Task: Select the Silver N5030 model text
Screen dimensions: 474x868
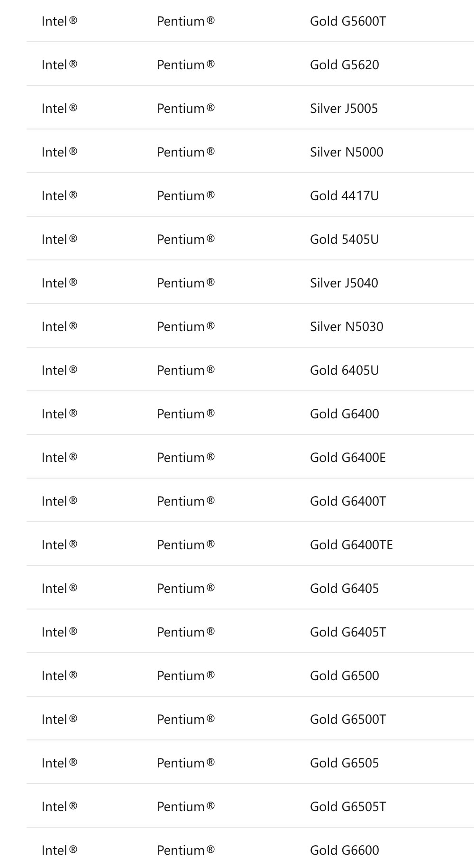Action: coord(346,327)
